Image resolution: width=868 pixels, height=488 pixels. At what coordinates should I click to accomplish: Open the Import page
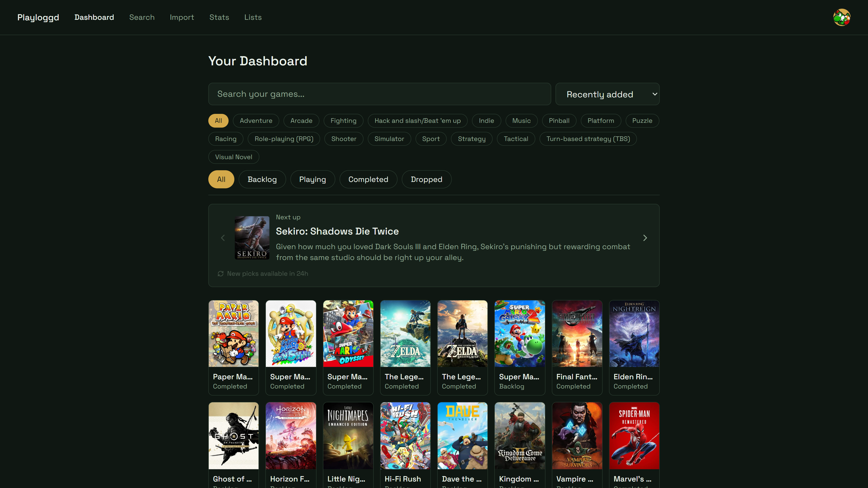coord(182,17)
